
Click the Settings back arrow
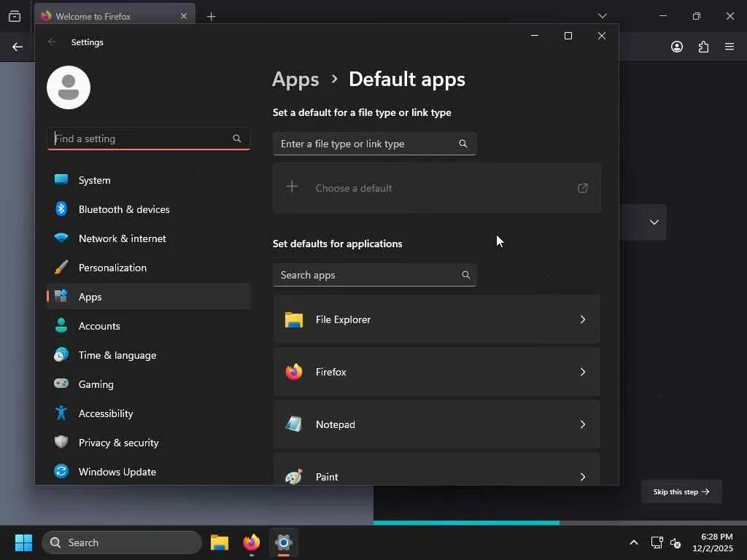pos(53,42)
